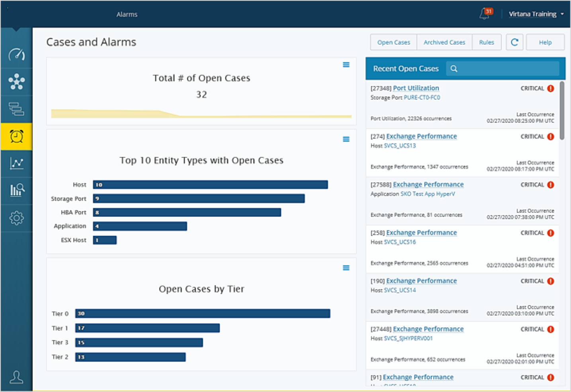Click critical alert icon for case 258
This screenshot has width=571, height=392.
[x=550, y=233]
